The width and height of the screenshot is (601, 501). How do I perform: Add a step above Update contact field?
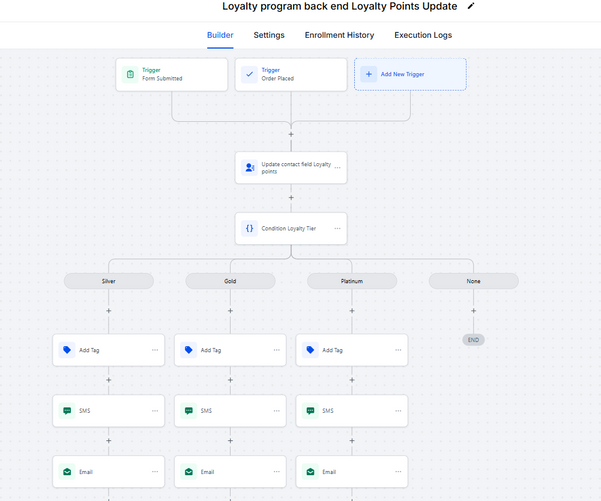click(291, 134)
